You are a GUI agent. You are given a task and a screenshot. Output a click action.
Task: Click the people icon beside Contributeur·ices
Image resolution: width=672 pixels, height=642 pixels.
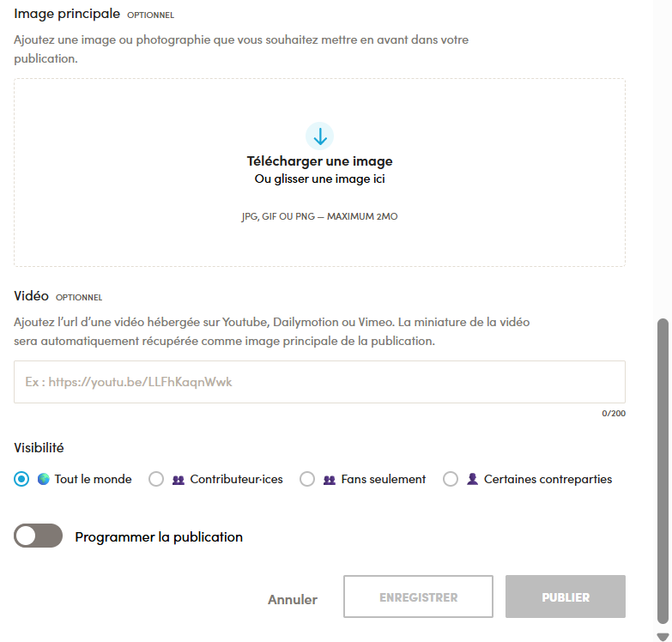click(179, 480)
